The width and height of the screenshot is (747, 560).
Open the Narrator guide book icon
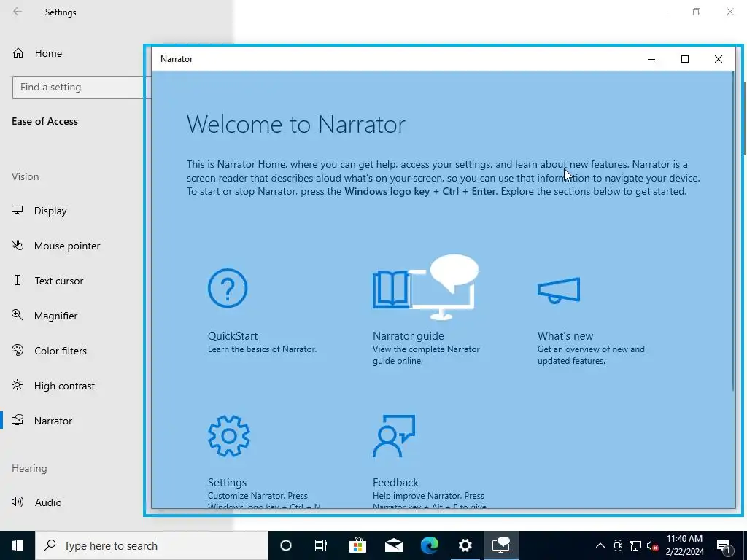click(390, 289)
